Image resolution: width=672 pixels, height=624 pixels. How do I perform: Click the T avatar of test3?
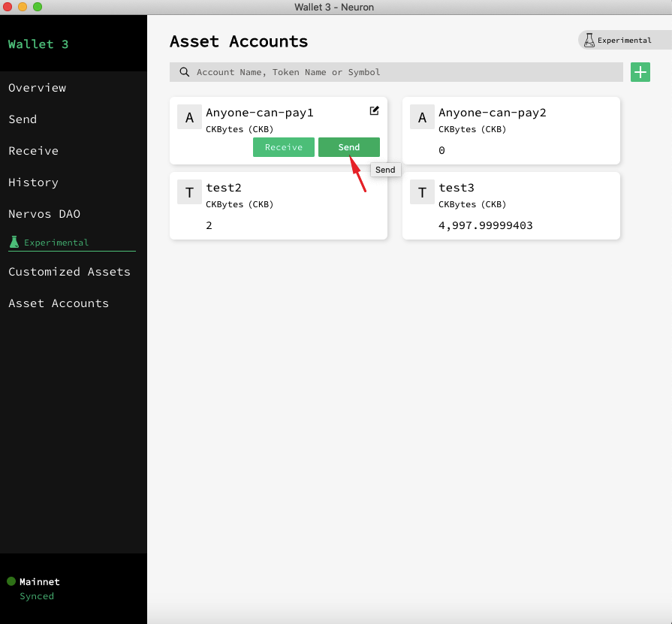(422, 193)
